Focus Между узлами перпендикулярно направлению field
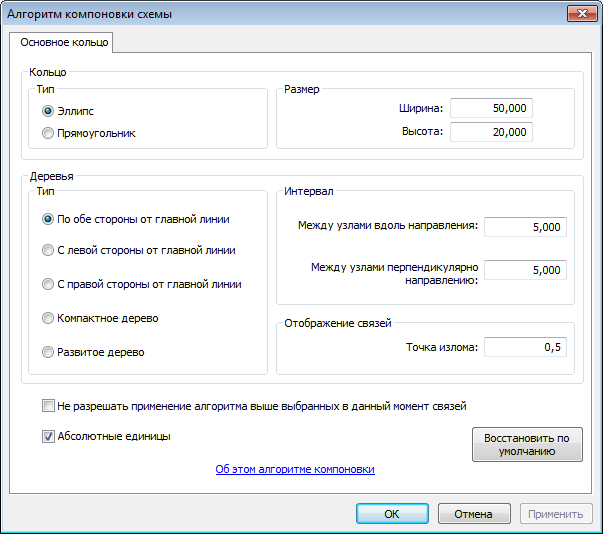Image resolution: width=603 pixels, height=534 pixels. click(526, 270)
